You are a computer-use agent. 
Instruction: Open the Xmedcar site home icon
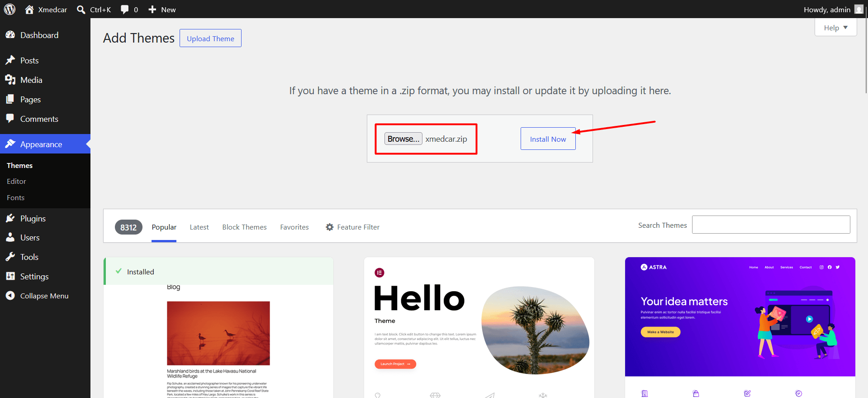tap(29, 10)
